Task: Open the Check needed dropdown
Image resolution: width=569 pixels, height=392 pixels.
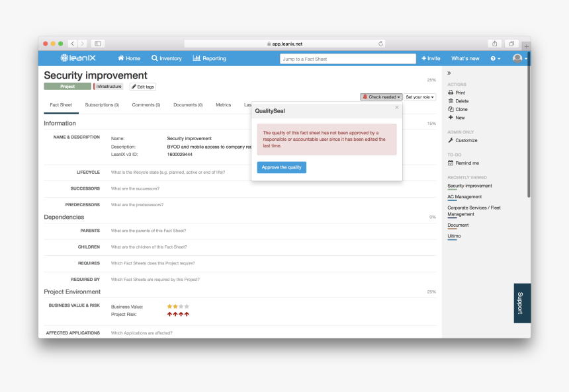Action: click(381, 97)
